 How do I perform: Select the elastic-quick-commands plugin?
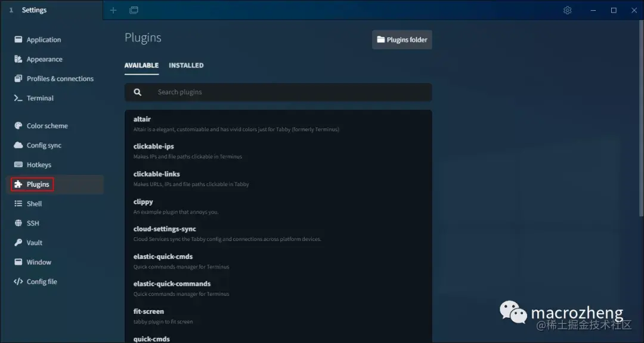click(x=278, y=289)
